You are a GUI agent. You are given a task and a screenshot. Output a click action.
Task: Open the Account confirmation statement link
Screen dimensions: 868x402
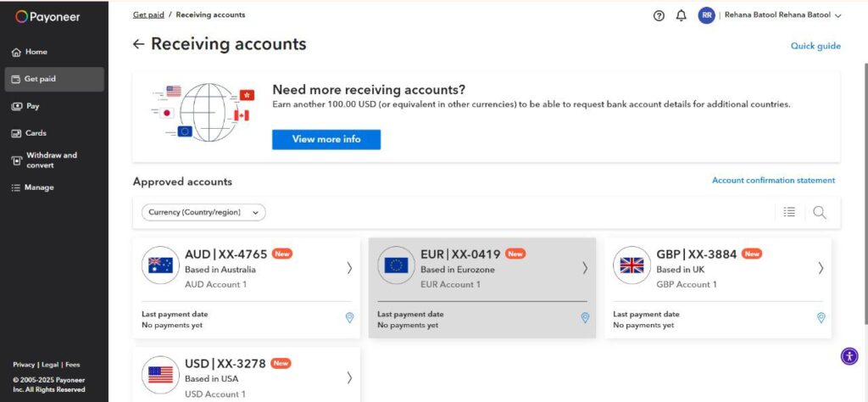pyautogui.click(x=773, y=181)
